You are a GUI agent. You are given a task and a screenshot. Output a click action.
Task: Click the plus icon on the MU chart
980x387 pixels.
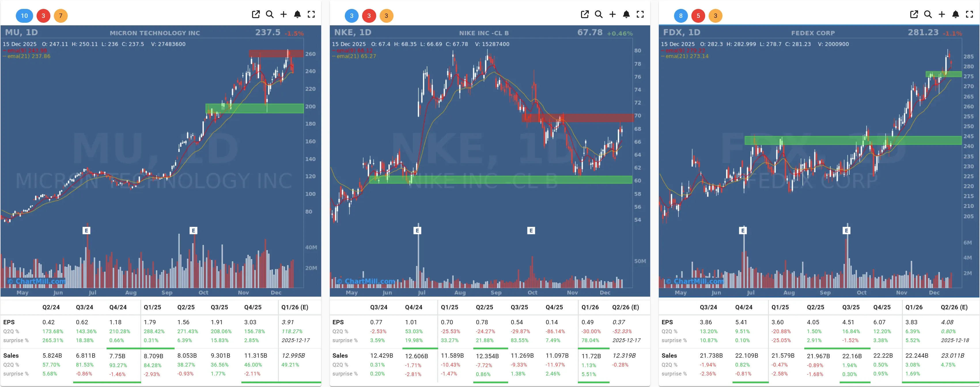pyautogui.click(x=283, y=14)
